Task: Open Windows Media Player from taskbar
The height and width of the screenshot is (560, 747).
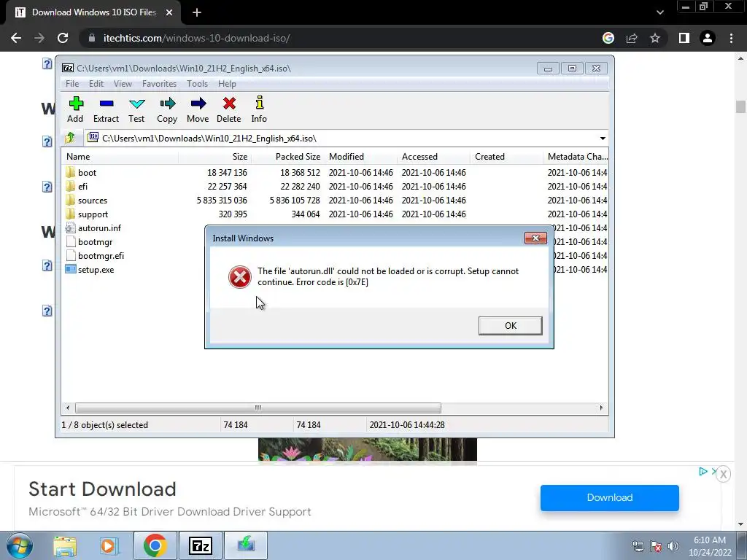Action: coord(109,545)
